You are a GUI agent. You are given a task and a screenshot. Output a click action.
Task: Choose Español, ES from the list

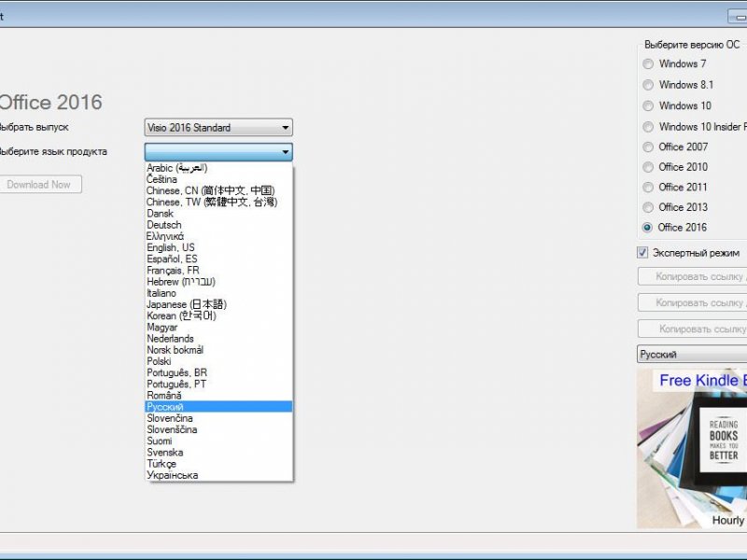(218, 259)
